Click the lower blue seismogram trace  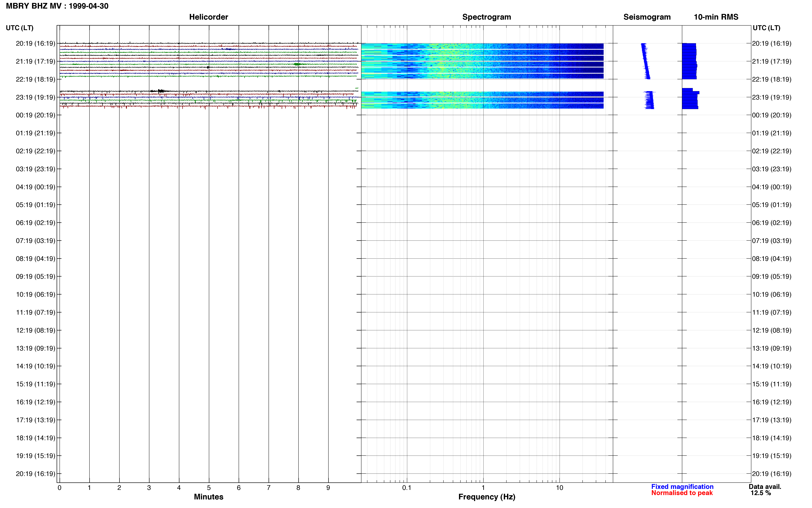[649, 100]
